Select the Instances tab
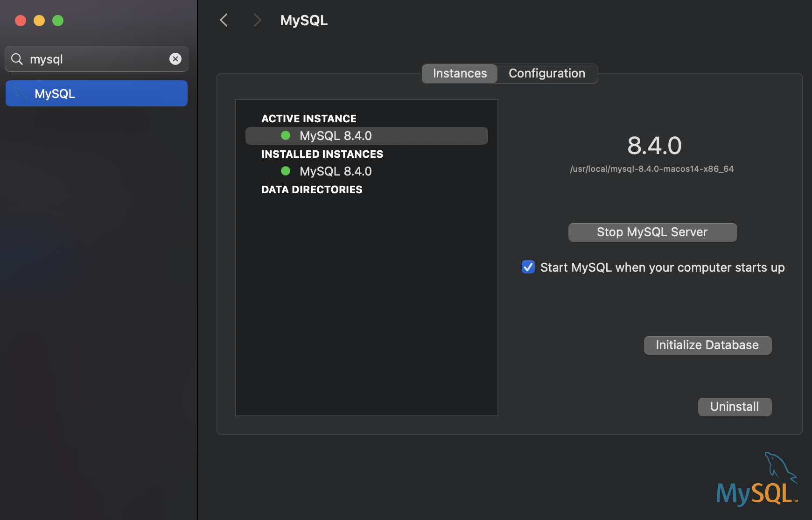This screenshot has height=520, width=812. (x=460, y=73)
